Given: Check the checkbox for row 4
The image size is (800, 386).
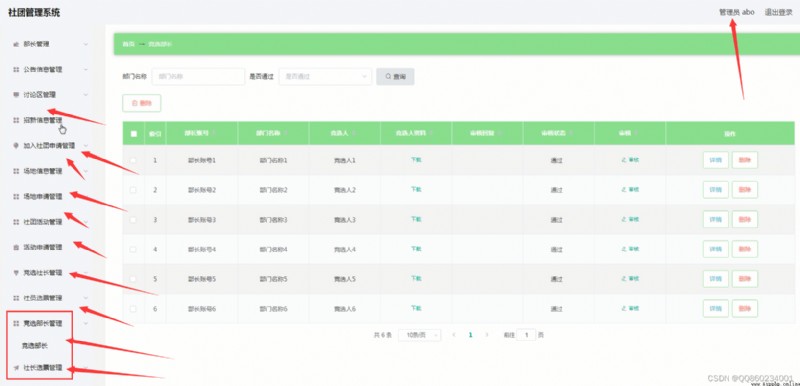Looking at the screenshot, I should [x=133, y=249].
